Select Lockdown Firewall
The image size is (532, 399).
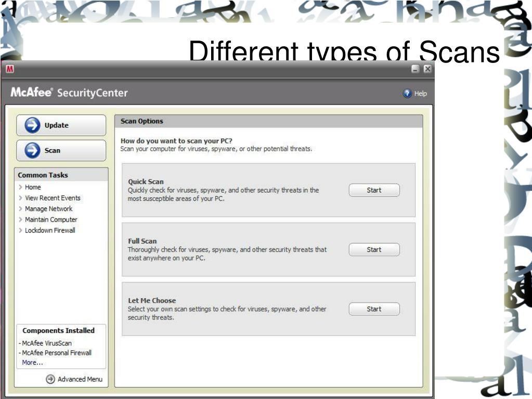click(50, 230)
